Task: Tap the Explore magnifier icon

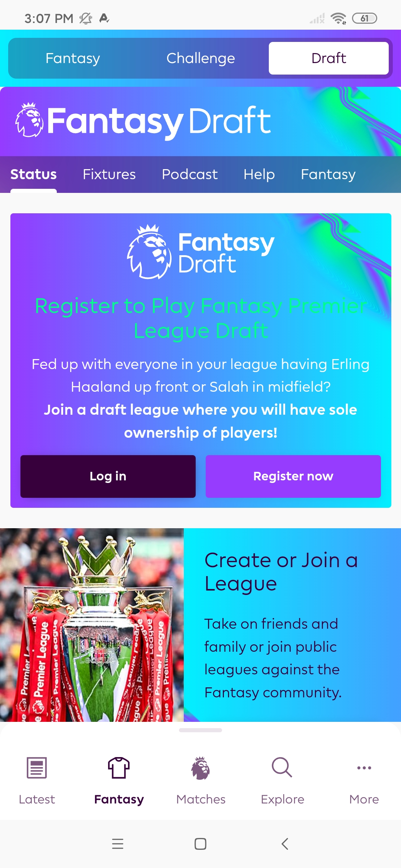Action: click(x=282, y=767)
